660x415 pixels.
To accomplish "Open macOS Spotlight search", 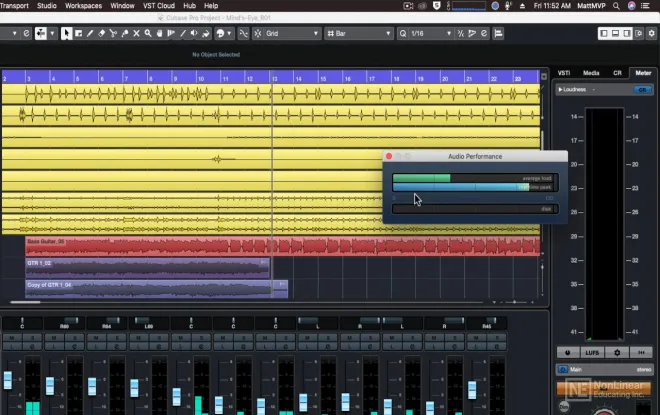I will click(x=616, y=6).
